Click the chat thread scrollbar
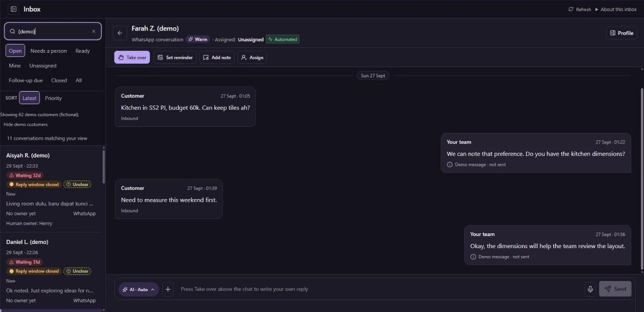644x312 pixels. coord(642,178)
